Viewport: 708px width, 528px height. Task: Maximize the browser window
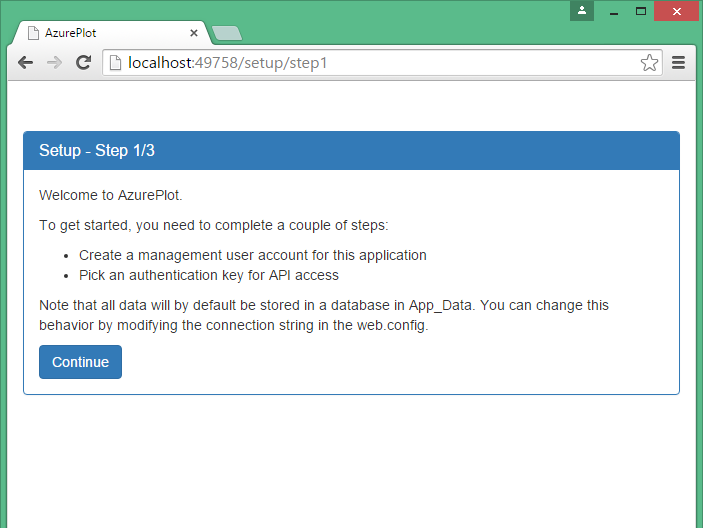pos(640,12)
